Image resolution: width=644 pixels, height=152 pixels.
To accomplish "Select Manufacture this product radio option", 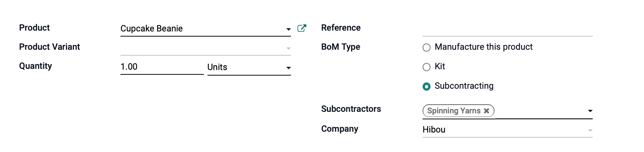I will coord(427,48).
